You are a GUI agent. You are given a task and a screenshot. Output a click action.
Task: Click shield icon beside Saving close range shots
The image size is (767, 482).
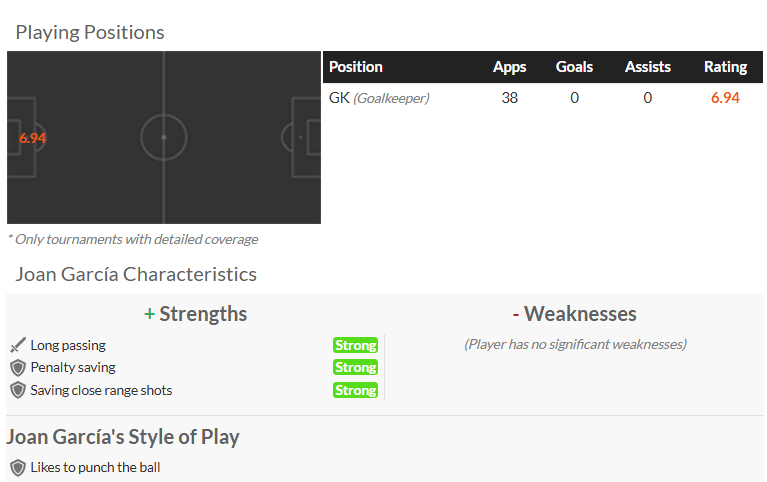coord(17,390)
